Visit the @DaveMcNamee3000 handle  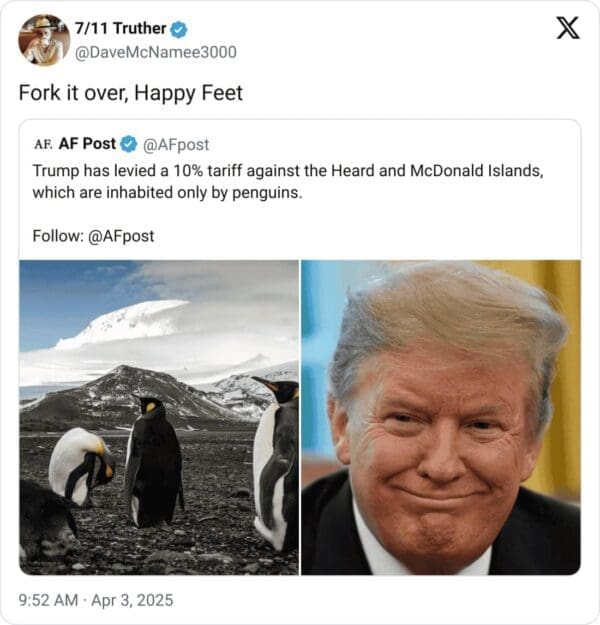pos(156,53)
